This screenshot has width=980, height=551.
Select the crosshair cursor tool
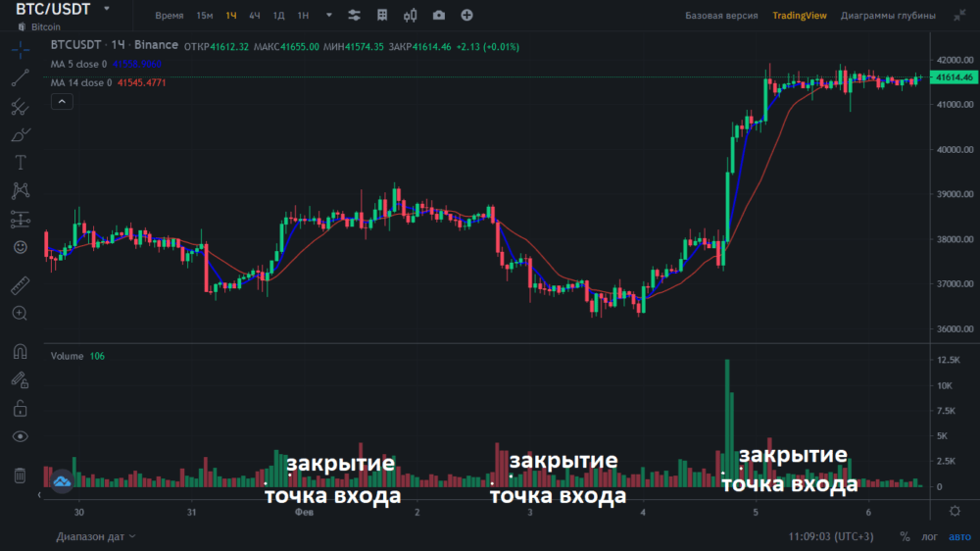tap(20, 50)
